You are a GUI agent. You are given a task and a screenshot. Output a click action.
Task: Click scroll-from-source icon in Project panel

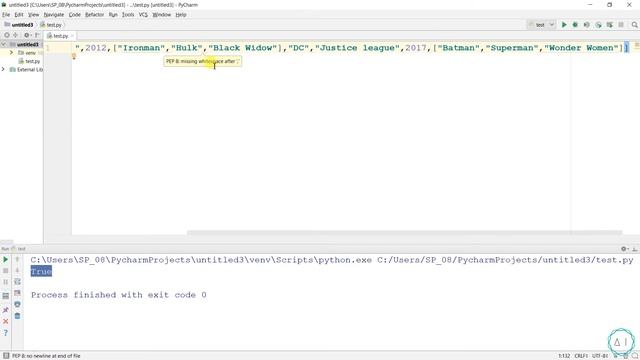pos(7,36)
